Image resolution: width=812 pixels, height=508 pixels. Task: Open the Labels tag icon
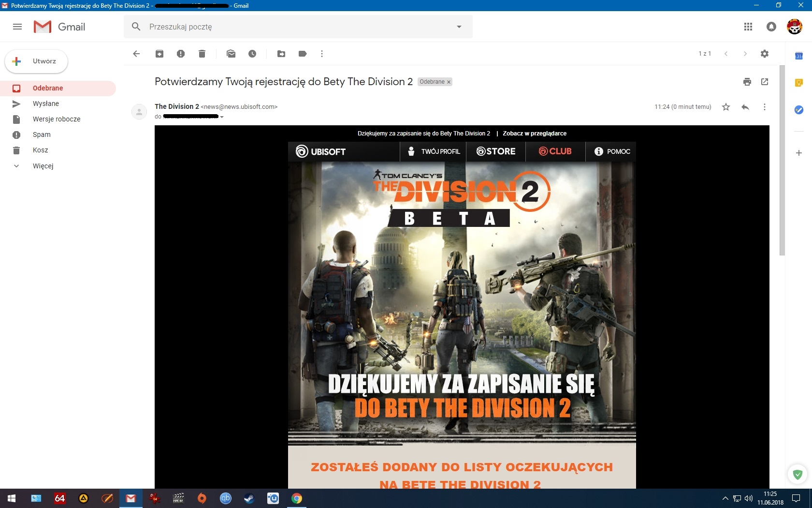303,54
